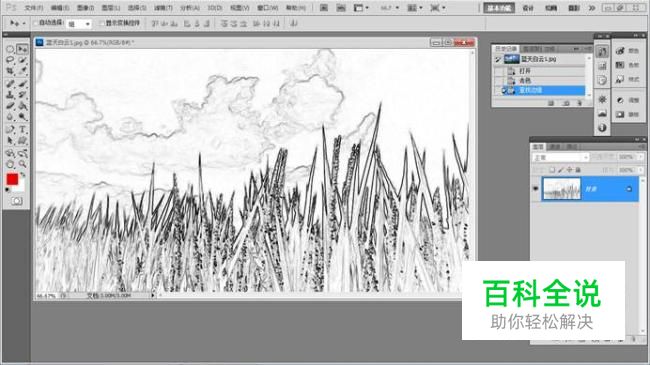Enable the Auto-Select checkbox
This screenshot has width=650, height=365.
point(35,23)
